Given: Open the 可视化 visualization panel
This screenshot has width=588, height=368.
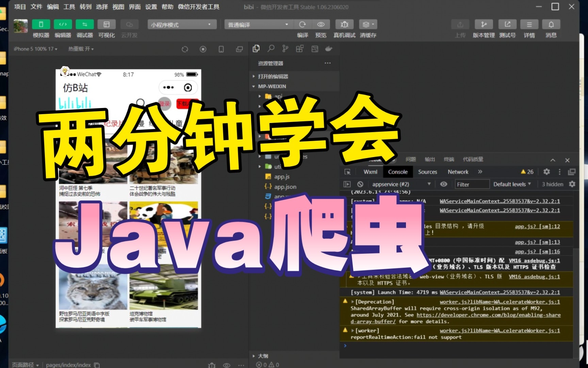Looking at the screenshot, I should [106, 24].
